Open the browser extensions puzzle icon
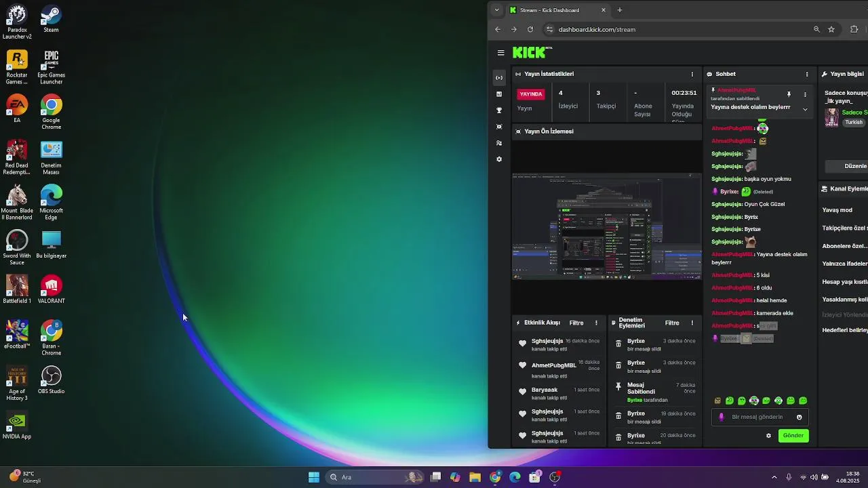The height and width of the screenshot is (488, 868). tap(854, 30)
